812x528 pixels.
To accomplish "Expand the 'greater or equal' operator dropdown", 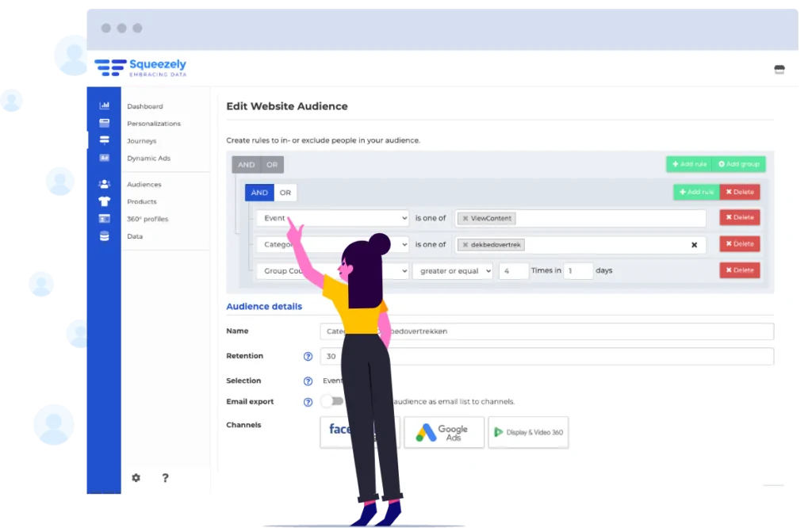I will click(452, 271).
